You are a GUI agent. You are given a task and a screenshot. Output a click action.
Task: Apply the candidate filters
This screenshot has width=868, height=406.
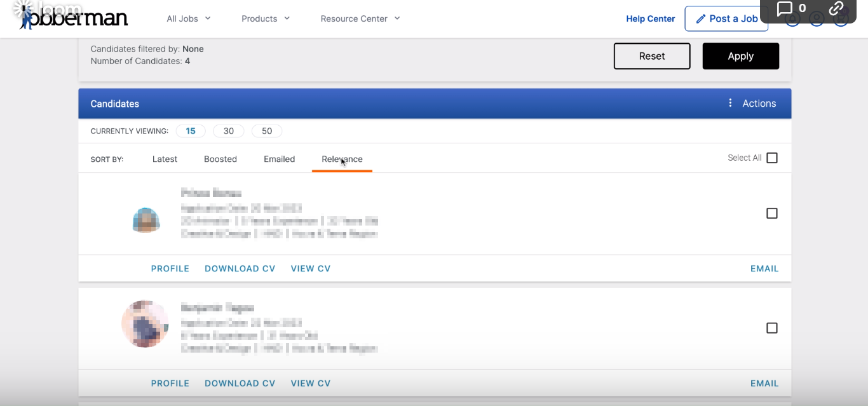(740, 56)
